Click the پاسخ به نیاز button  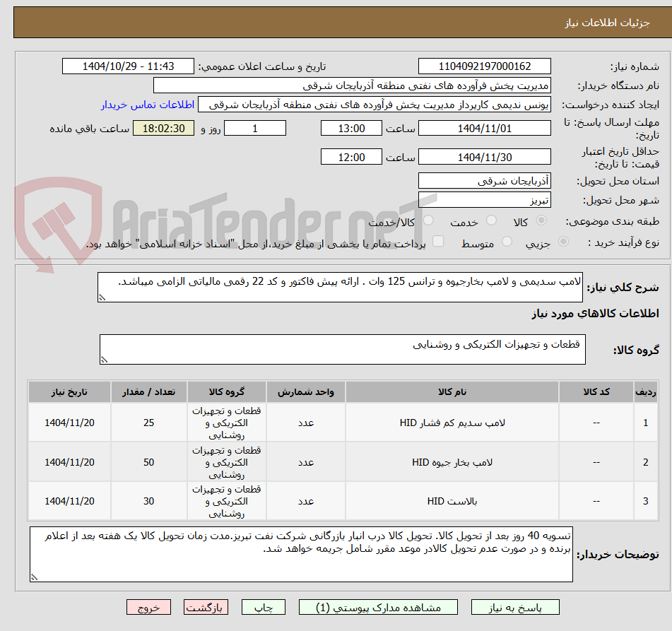click(x=515, y=608)
